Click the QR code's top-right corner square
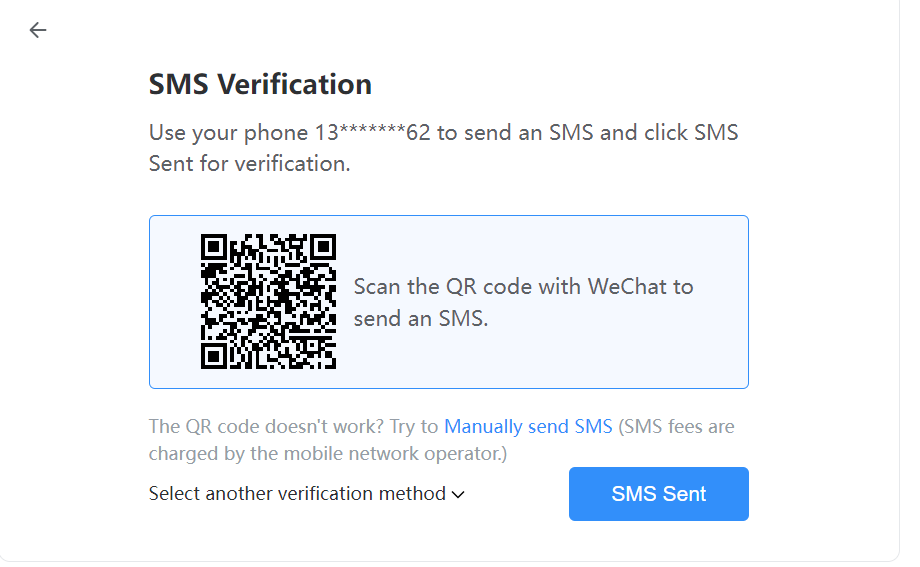920x567 pixels. (x=323, y=246)
